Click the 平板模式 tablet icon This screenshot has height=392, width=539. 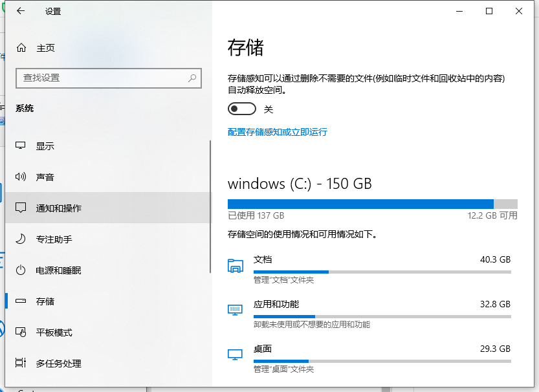[x=21, y=332]
